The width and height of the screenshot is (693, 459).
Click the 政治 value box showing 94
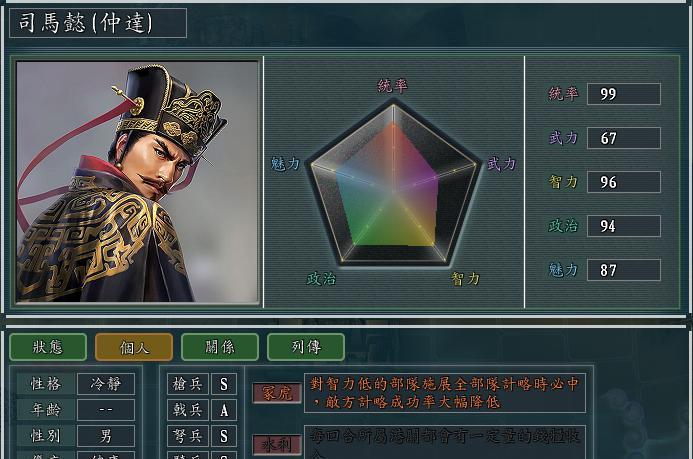coord(624,226)
